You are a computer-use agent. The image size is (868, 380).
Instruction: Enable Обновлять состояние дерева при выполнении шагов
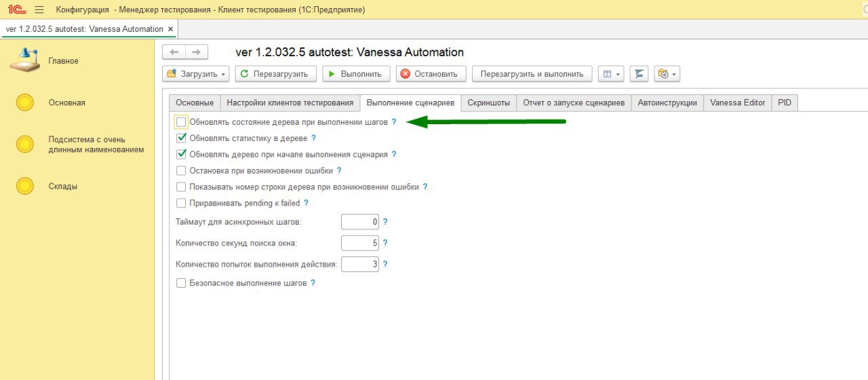coord(181,122)
